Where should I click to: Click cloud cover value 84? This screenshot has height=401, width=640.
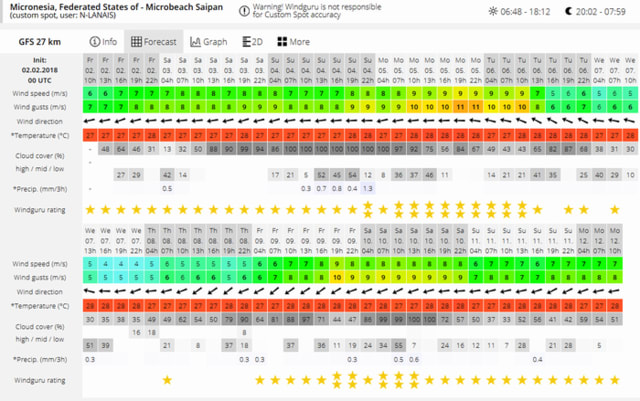tap(460, 149)
